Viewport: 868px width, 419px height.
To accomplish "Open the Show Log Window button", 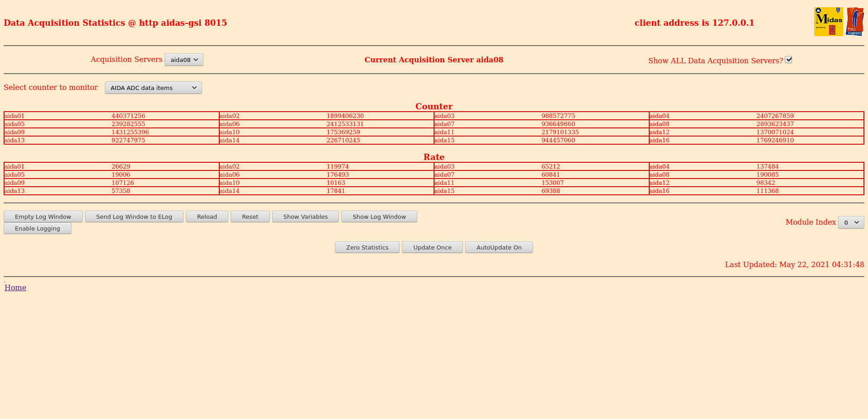I will [379, 217].
